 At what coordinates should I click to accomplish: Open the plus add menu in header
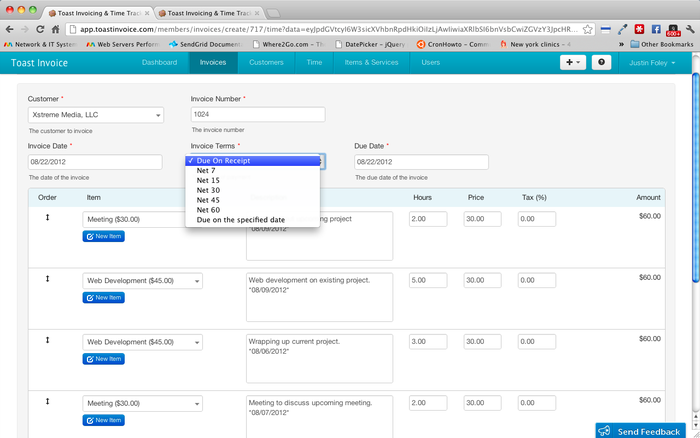[573, 62]
